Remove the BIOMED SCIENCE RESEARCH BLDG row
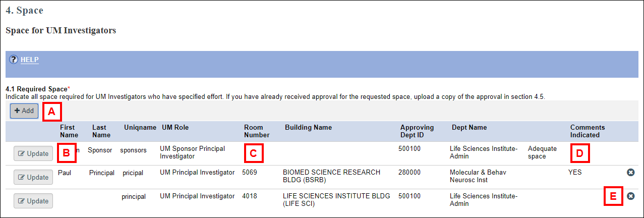This screenshot has height=218, width=644. tap(630, 173)
